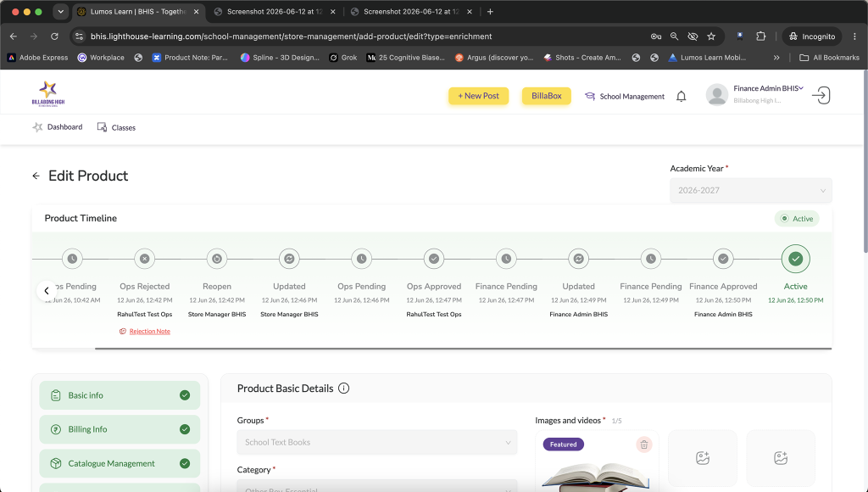868x492 pixels.
Task: Close the Lumos Learn browser tab
Action: pyautogui.click(x=196, y=12)
